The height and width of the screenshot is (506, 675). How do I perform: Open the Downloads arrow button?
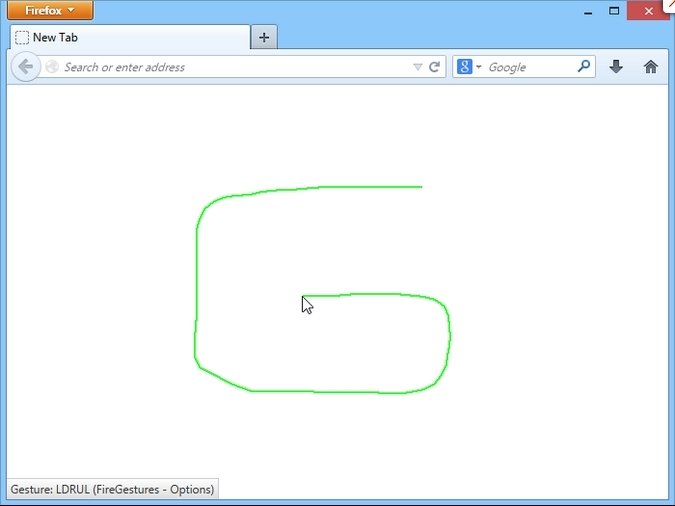click(x=616, y=67)
